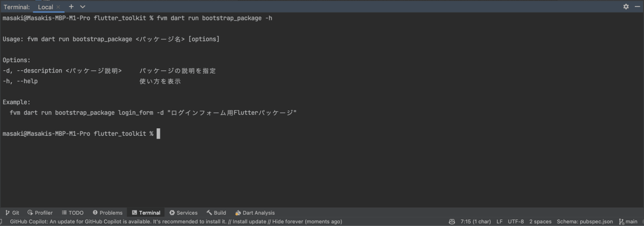
Task: Open the Build tool window
Action: pos(216,213)
